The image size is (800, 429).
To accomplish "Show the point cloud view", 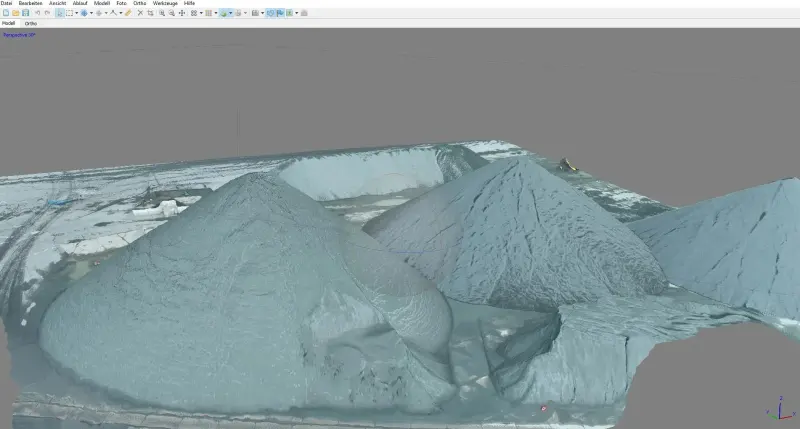I will (194, 13).
